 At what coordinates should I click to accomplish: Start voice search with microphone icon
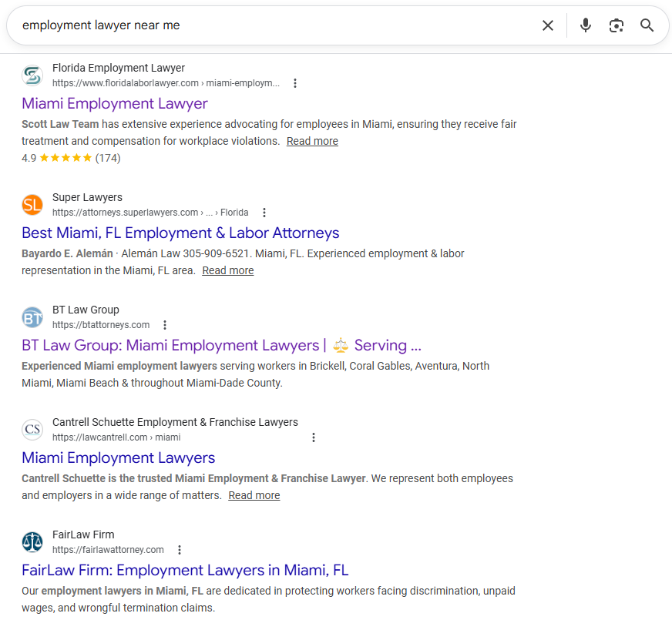pyautogui.click(x=586, y=25)
